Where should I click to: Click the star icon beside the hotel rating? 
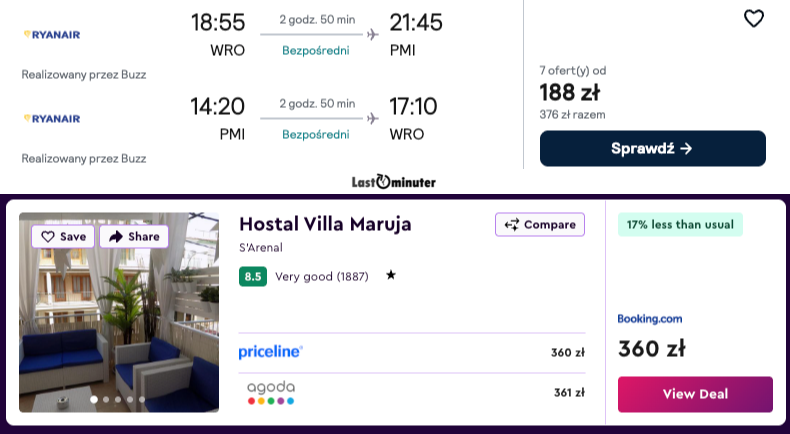click(391, 275)
